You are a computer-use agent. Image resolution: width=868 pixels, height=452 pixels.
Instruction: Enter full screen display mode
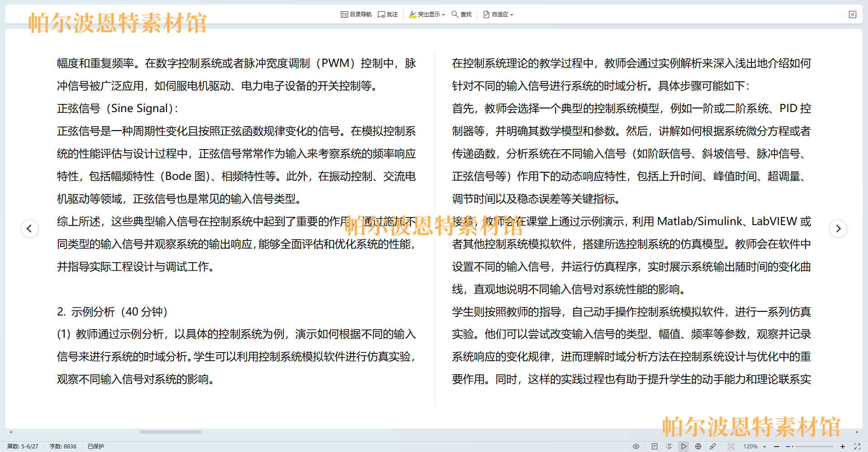pos(857,446)
